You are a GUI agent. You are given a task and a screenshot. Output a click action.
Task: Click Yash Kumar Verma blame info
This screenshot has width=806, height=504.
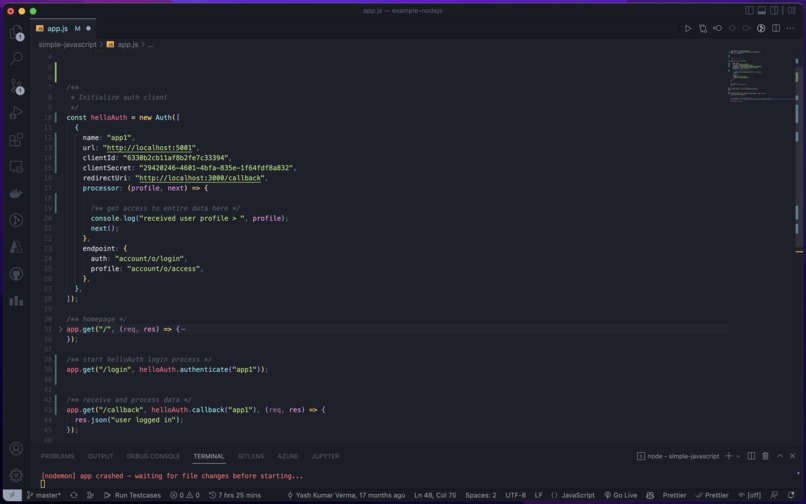click(x=346, y=495)
